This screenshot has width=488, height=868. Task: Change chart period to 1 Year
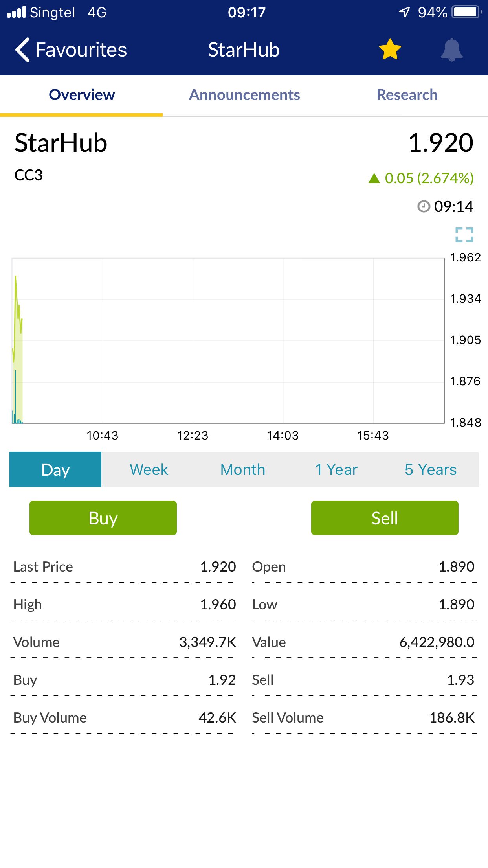coord(336,469)
